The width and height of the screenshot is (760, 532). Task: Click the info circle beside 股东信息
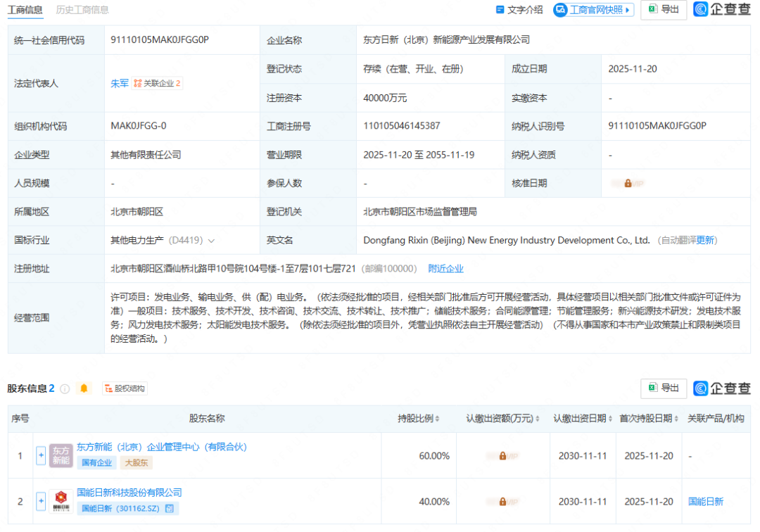pyautogui.click(x=65, y=388)
